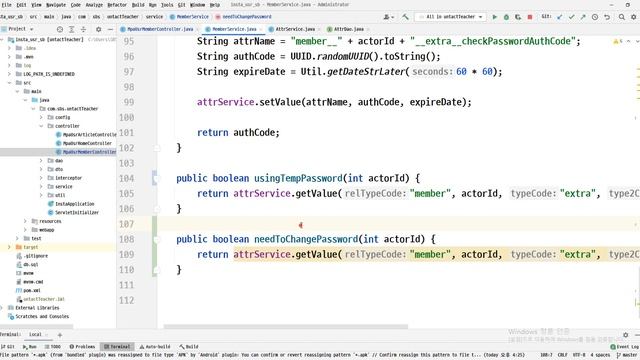Collapse the src folder in project tree

click(x=9, y=83)
